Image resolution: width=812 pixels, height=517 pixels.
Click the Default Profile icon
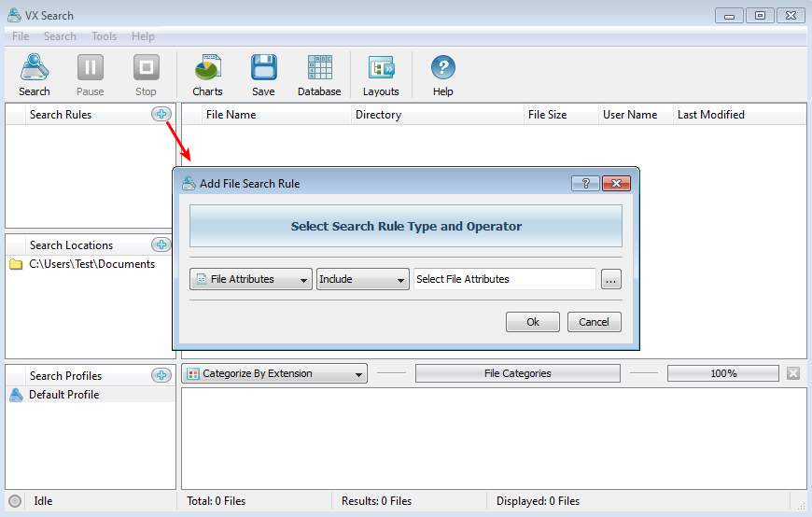coord(16,395)
